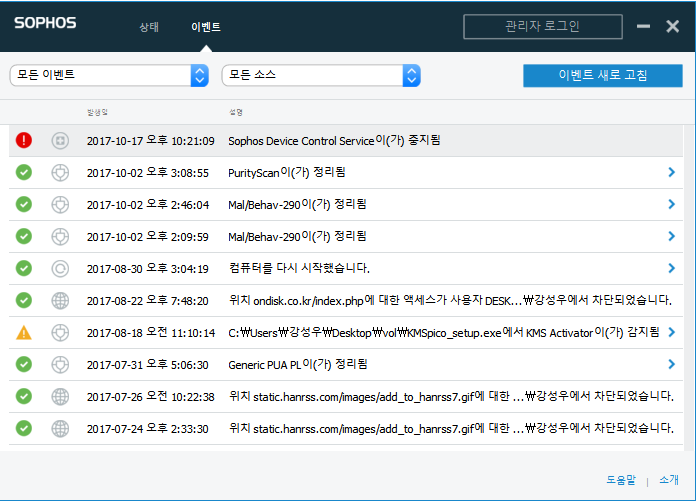Click green check for 2017-07-24 hanrss event

point(24,428)
